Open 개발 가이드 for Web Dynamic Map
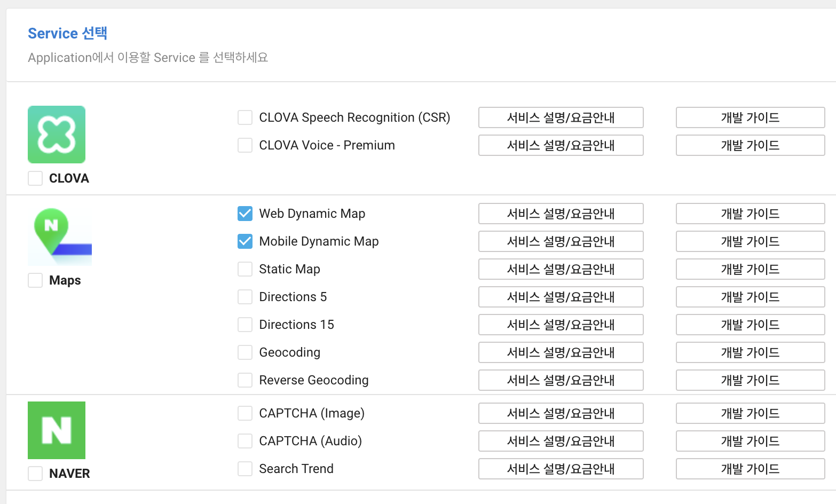Viewport: 836px width, 504px height. [751, 214]
